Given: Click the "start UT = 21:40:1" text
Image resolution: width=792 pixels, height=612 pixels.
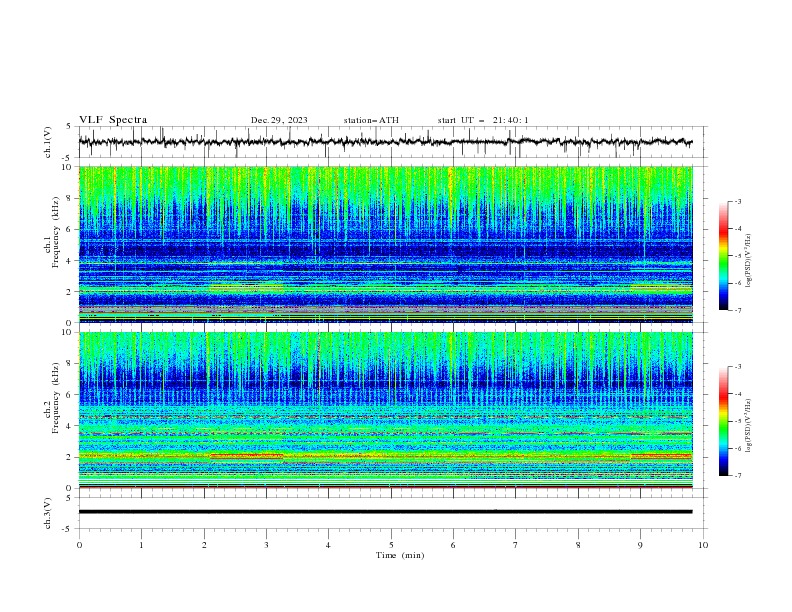Looking at the screenshot, I should pos(483,120).
